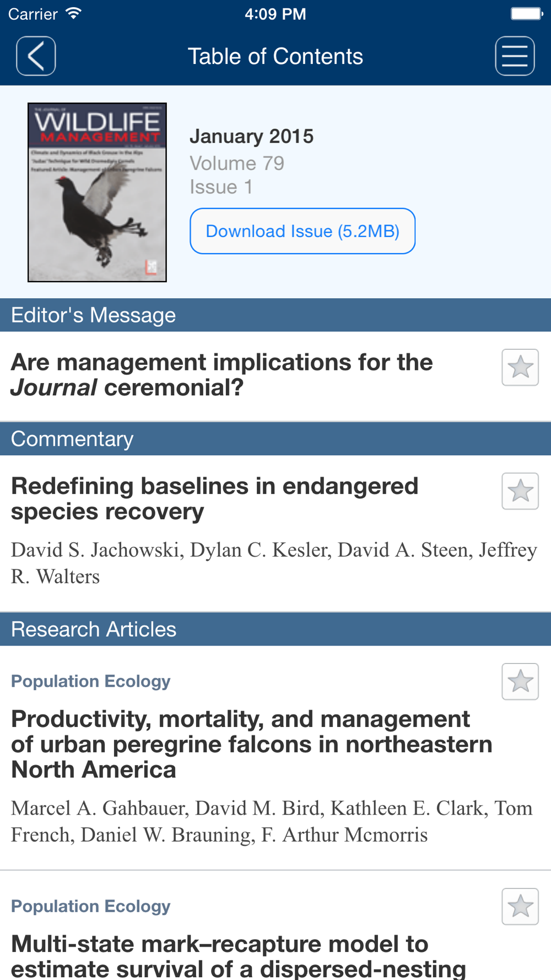Star the 'Are management implications' editor's message
The image size is (551, 980).
(x=520, y=367)
